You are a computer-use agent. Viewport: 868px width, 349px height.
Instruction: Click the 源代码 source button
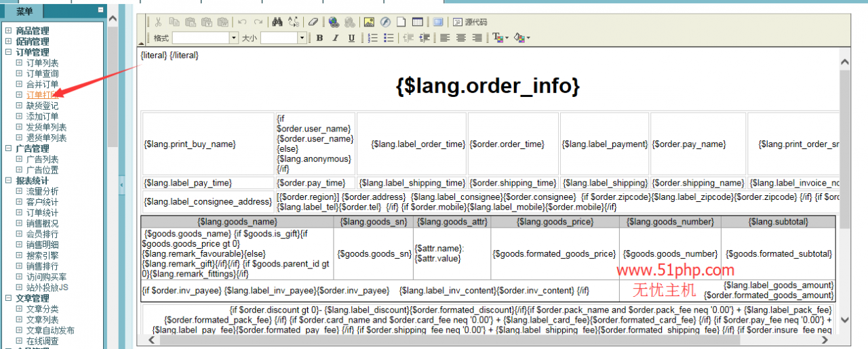[x=469, y=22]
